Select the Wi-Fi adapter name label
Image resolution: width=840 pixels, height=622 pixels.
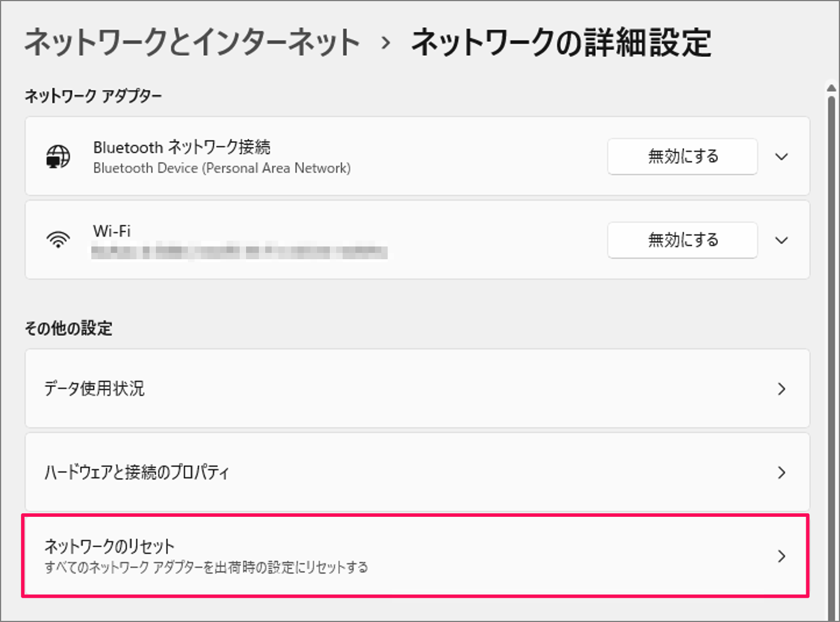[112, 231]
